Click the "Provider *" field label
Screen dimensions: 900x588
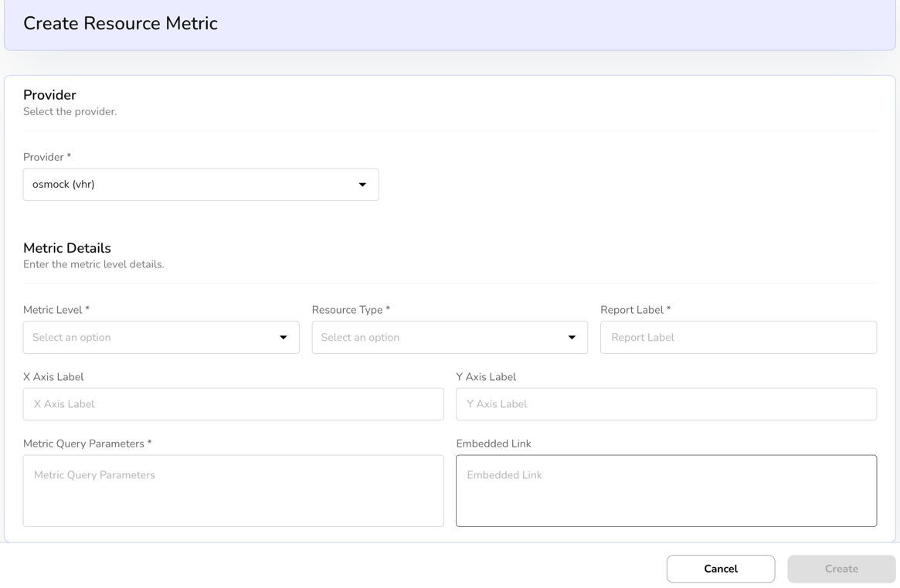[47, 157]
